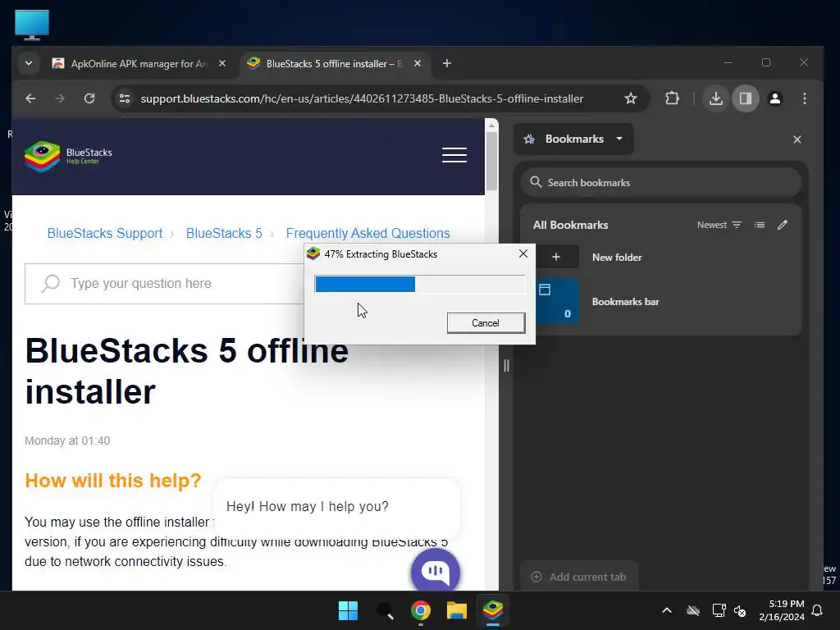
Task: Click the address bar URL
Action: pos(362,98)
